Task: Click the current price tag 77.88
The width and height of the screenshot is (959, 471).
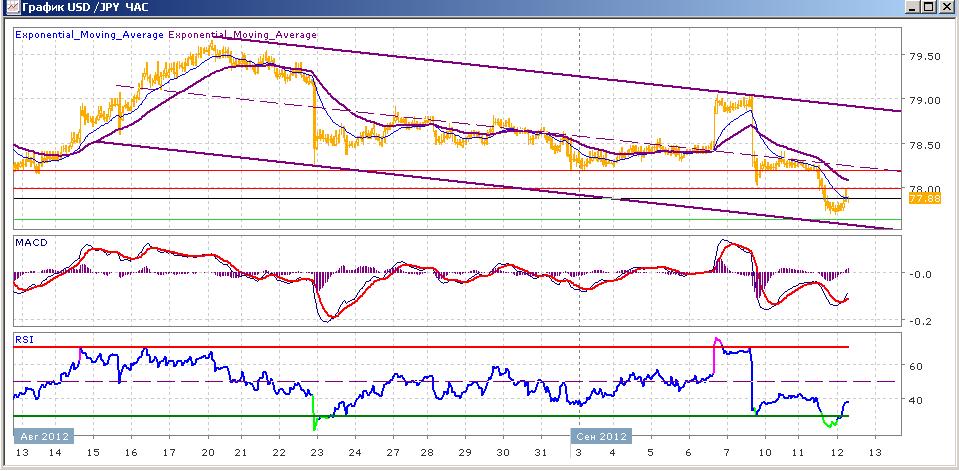Action: pyautogui.click(x=924, y=199)
